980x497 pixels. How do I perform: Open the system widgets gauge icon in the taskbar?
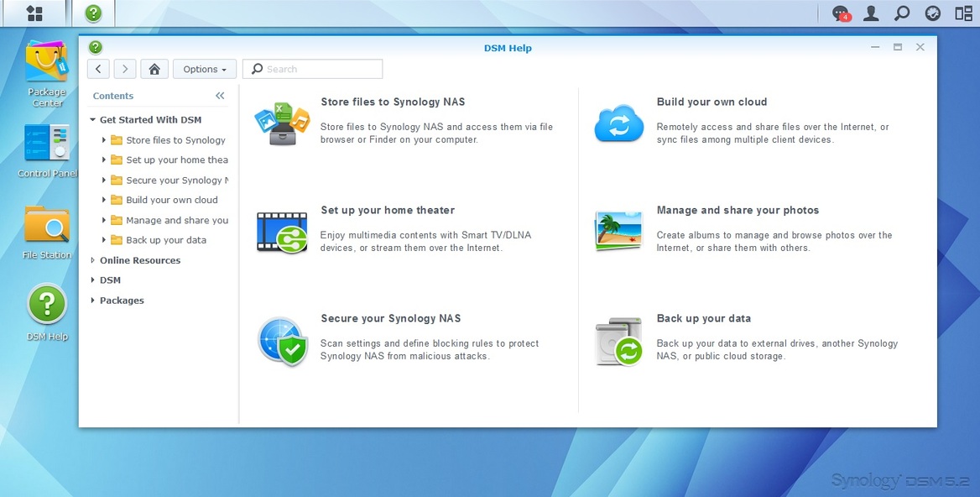click(932, 13)
